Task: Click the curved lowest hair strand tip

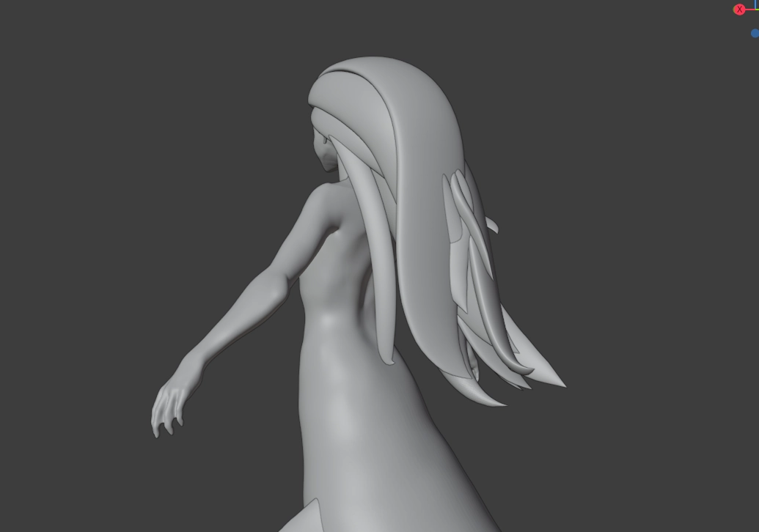Action: point(499,403)
